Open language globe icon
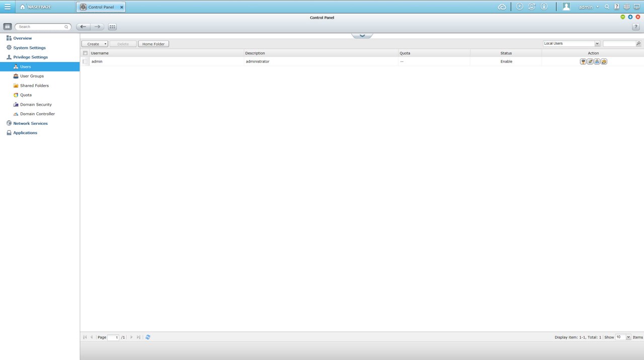The image size is (644, 360). (626, 7)
